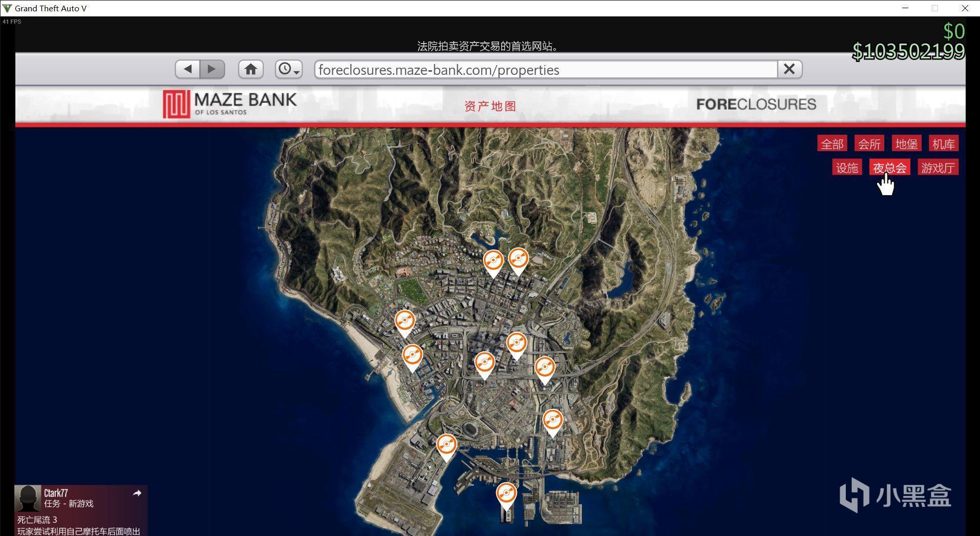
Task: Click the Maze Bank of Los Santos logo
Action: [x=230, y=104]
